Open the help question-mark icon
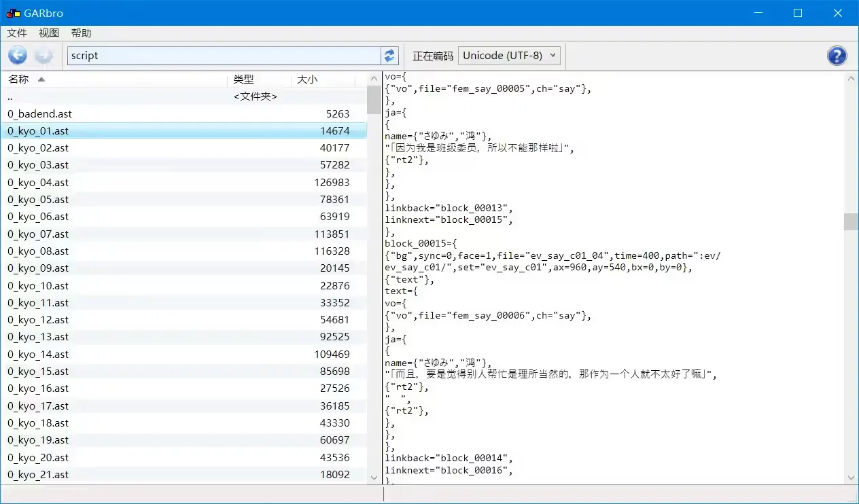Image resolution: width=859 pixels, height=504 pixels. (x=837, y=56)
